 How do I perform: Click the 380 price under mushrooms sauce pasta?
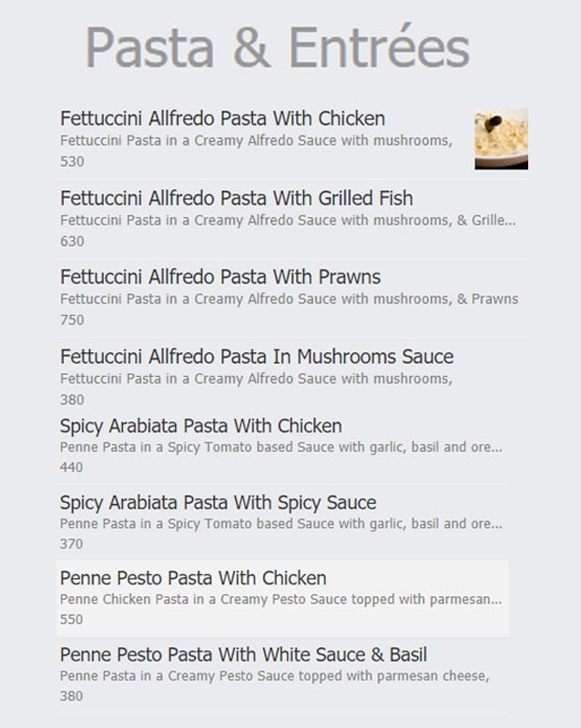coord(72,399)
